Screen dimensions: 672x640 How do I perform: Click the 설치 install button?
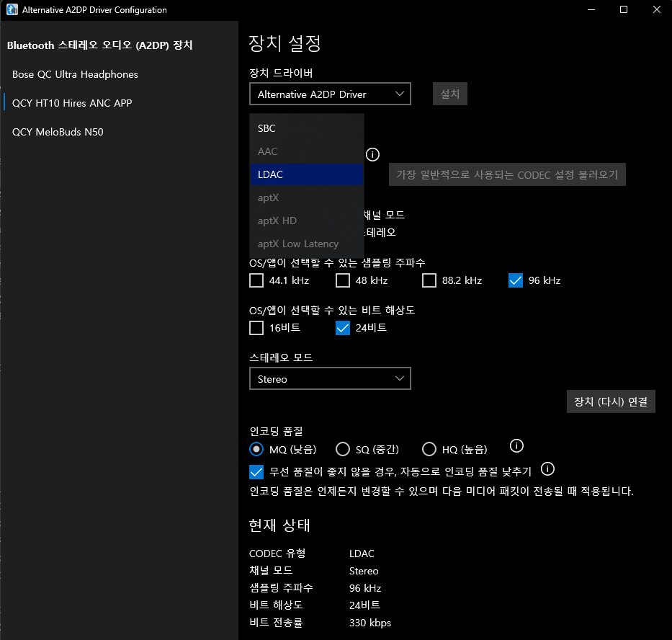click(x=449, y=94)
